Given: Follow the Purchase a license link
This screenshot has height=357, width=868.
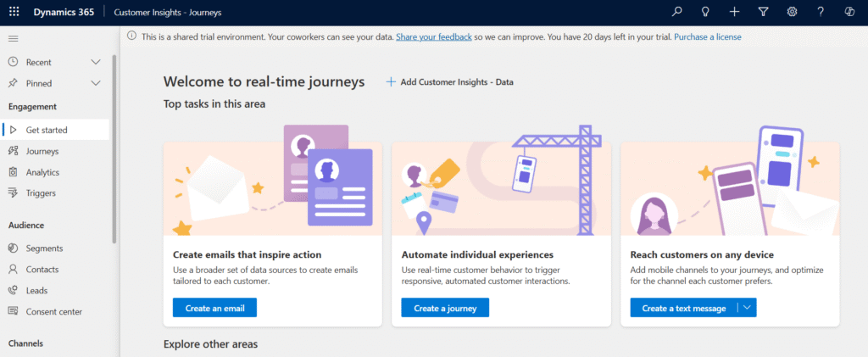Looking at the screenshot, I should [707, 37].
